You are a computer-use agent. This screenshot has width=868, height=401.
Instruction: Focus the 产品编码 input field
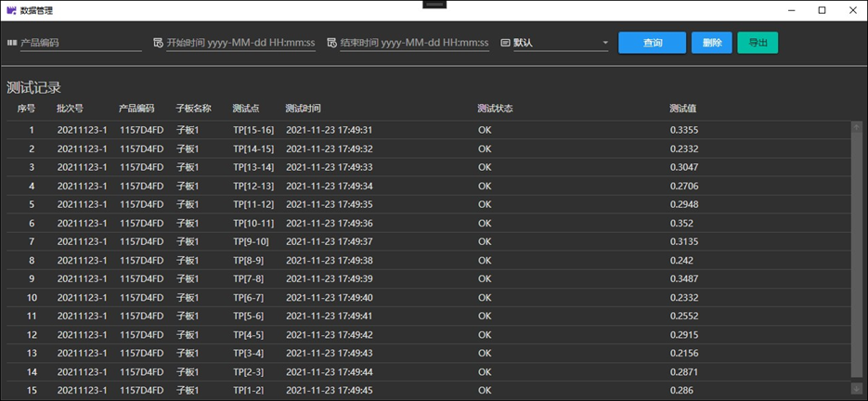click(x=80, y=43)
